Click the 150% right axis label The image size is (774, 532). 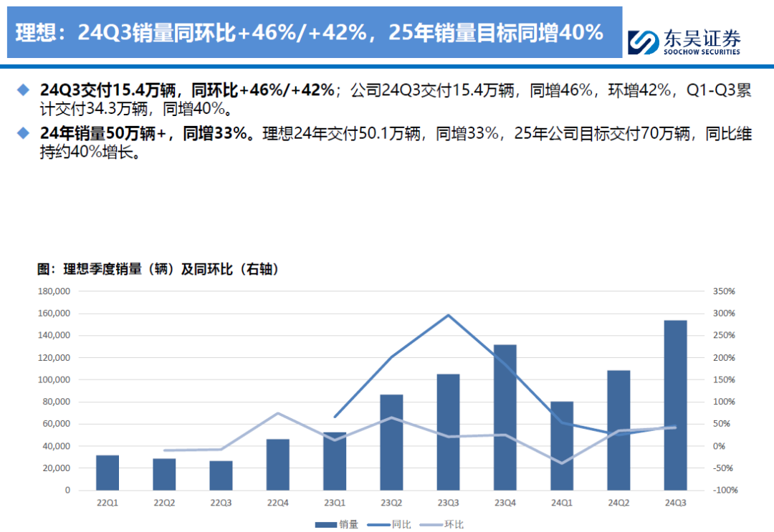[724, 379]
